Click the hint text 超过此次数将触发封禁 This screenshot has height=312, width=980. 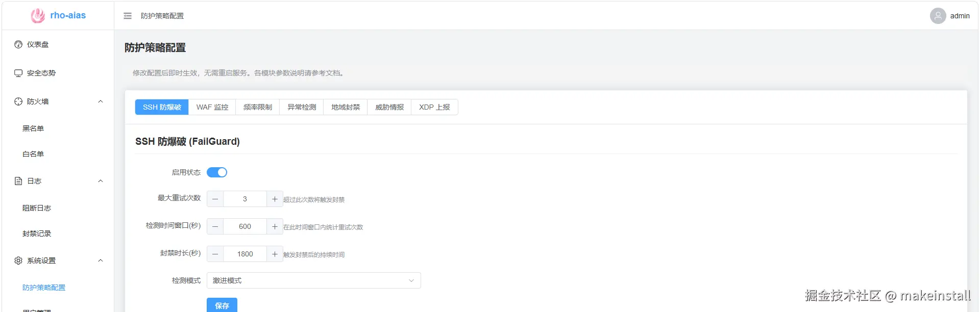(314, 199)
